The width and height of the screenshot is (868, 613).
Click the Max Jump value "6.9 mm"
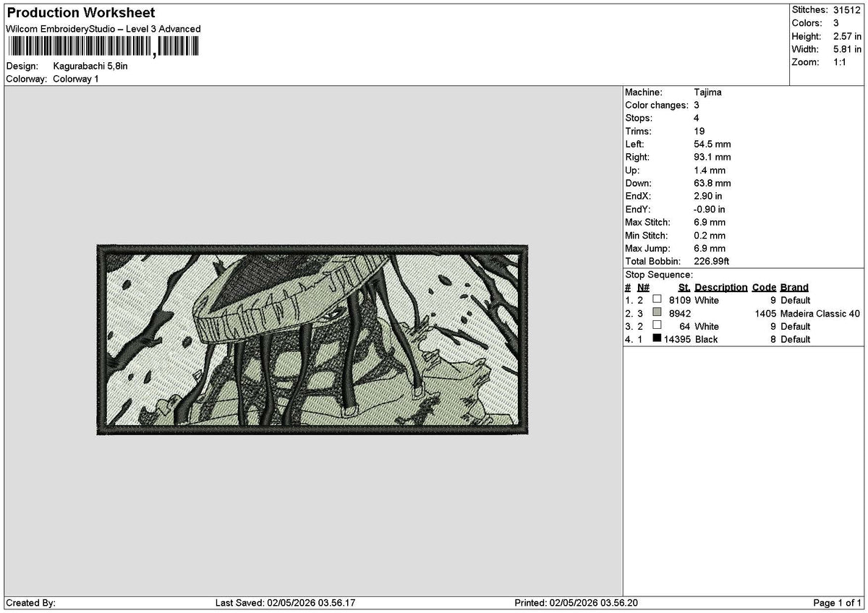710,248
